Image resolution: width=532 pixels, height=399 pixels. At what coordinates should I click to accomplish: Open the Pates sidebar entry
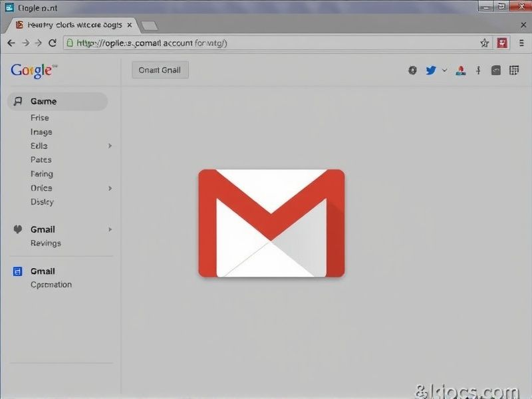[x=41, y=160]
